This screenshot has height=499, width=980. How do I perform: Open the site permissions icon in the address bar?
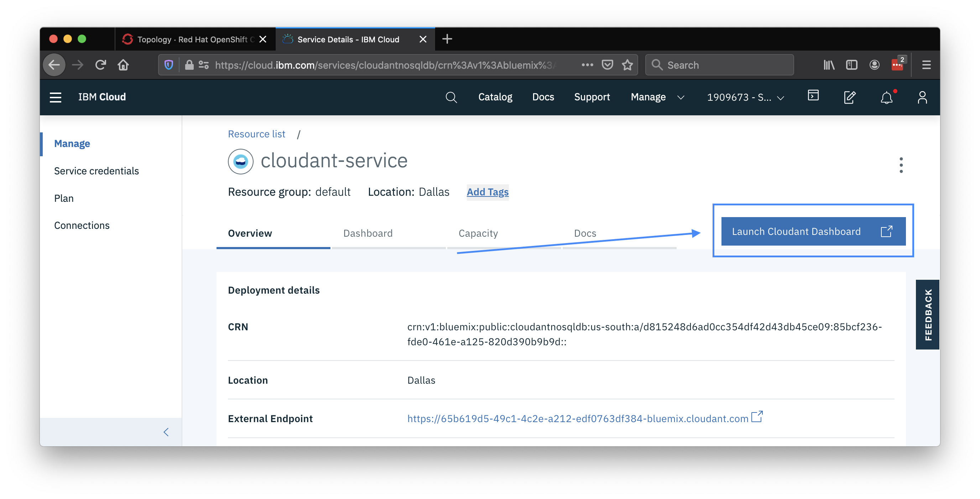[x=204, y=65]
